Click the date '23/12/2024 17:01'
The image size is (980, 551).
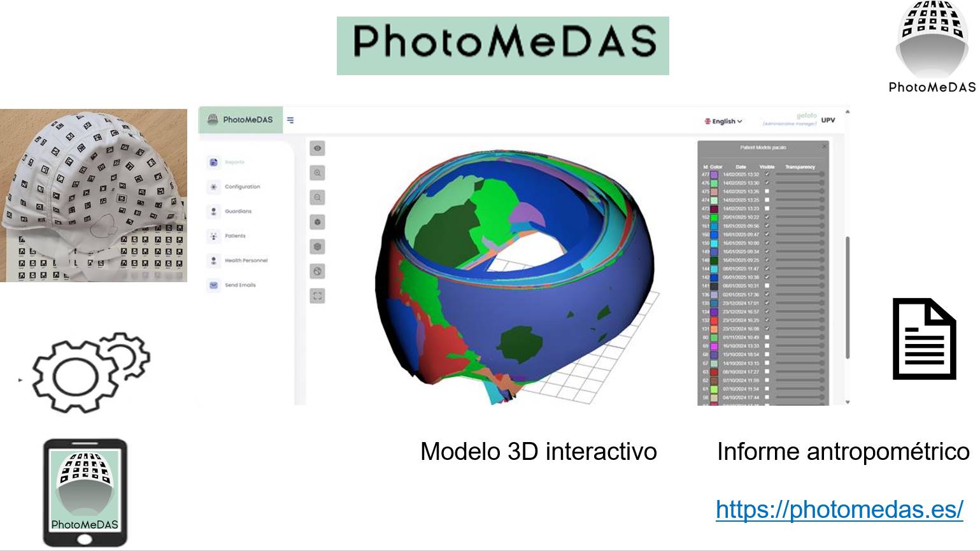click(x=741, y=303)
